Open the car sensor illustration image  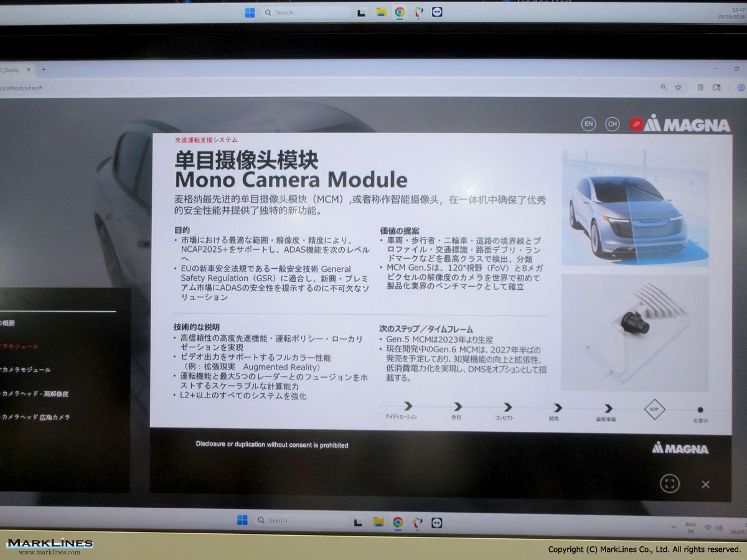pos(635,208)
